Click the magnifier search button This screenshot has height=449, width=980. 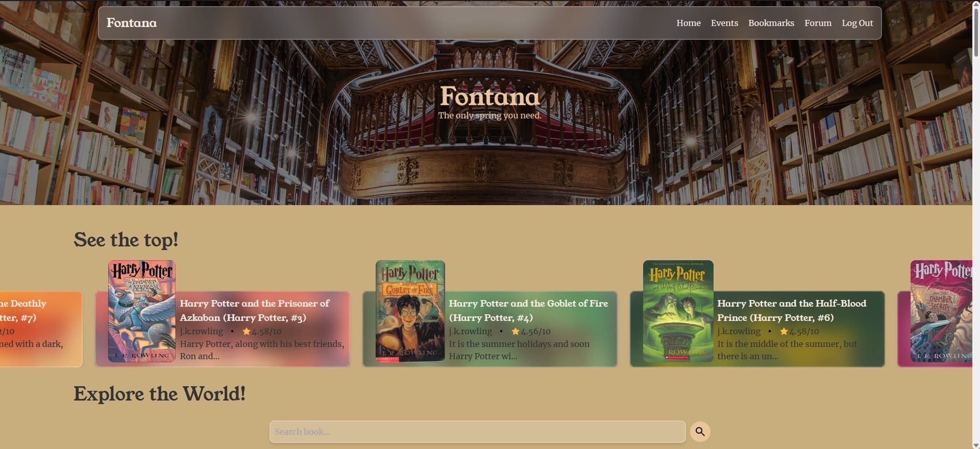point(700,431)
